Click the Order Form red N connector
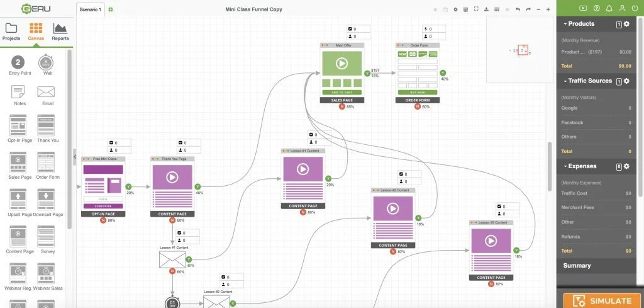The image size is (644, 308). pyautogui.click(x=418, y=106)
